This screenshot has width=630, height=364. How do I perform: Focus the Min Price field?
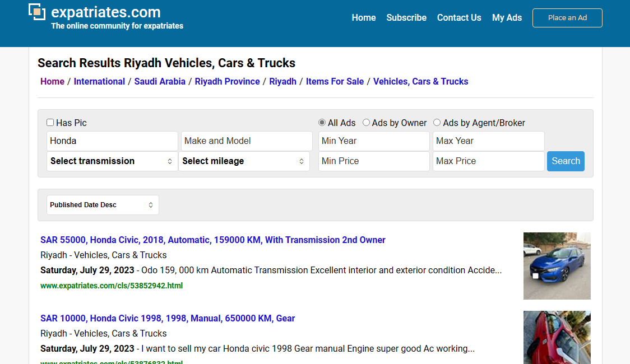(374, 161)
